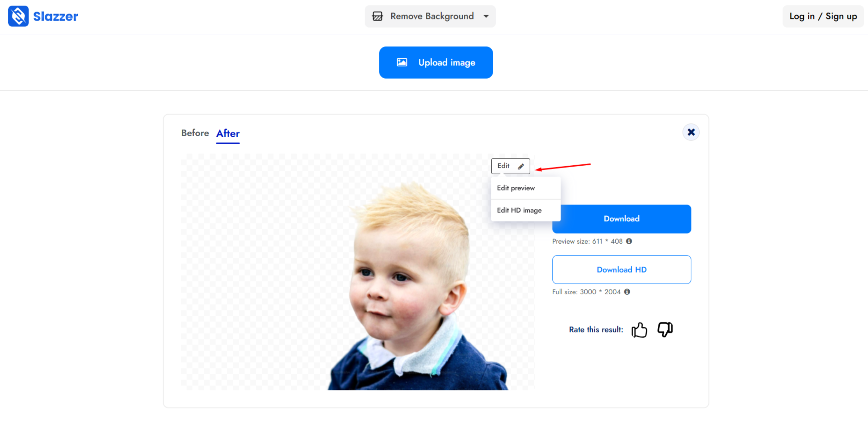Select the After tab
The image size is (868, 423).
coord(228,133)
